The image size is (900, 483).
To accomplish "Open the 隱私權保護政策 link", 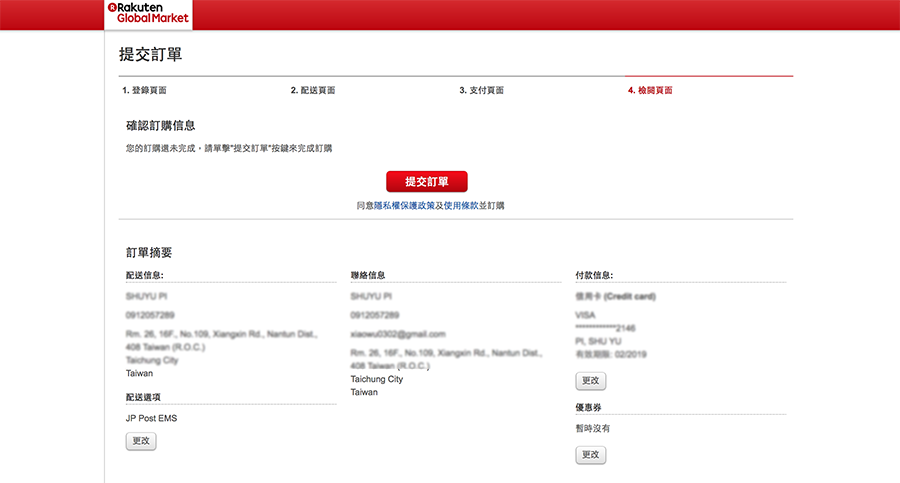I will [404, 205].
